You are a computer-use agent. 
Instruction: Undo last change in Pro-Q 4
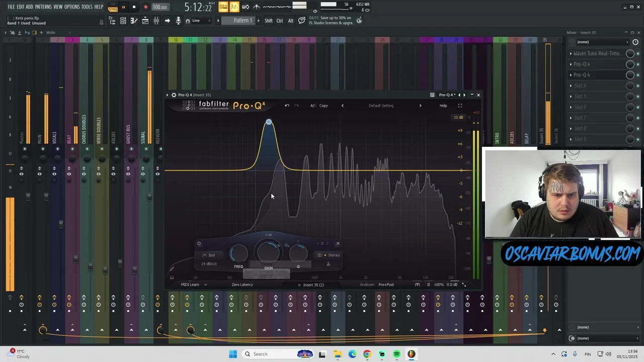287,106
